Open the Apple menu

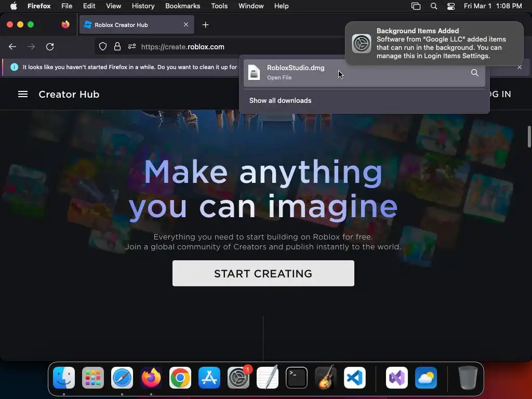coord(14,6)
